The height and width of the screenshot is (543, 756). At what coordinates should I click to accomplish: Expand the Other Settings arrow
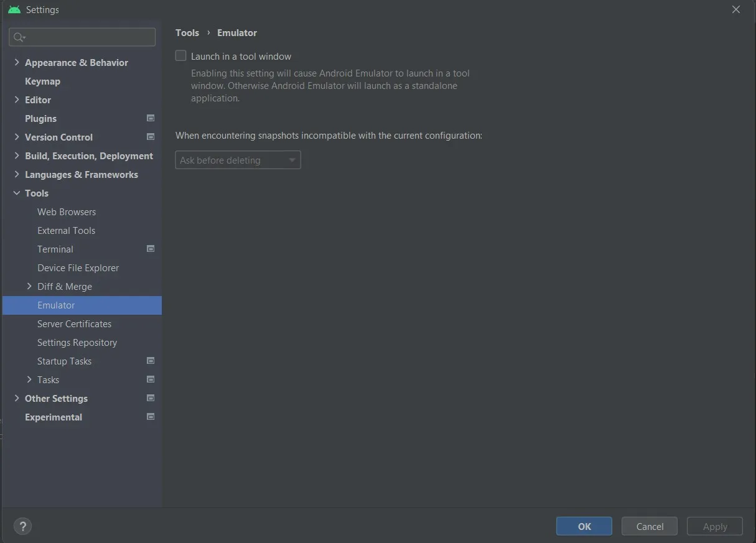[x=17, y=398]
